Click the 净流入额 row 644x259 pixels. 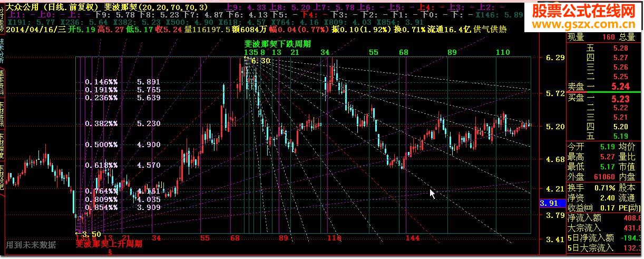point(605,218)
